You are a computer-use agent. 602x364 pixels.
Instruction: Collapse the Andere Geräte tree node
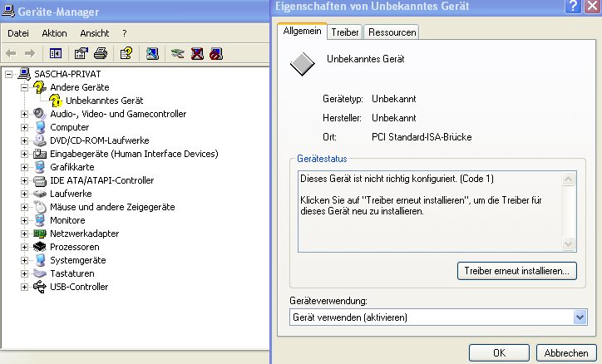point(24,87)
